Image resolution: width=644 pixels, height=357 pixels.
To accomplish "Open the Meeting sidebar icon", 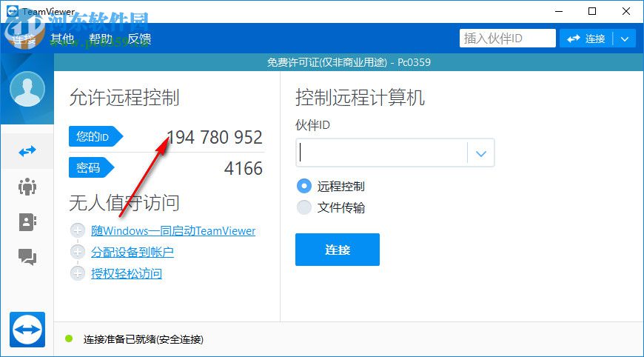I will tap(27, 187).
